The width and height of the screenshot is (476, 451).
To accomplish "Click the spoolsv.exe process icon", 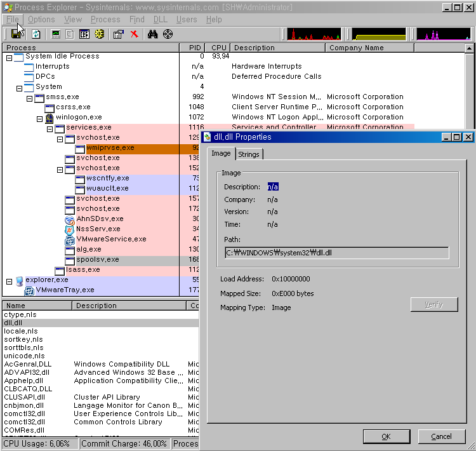I will [70, 260].
